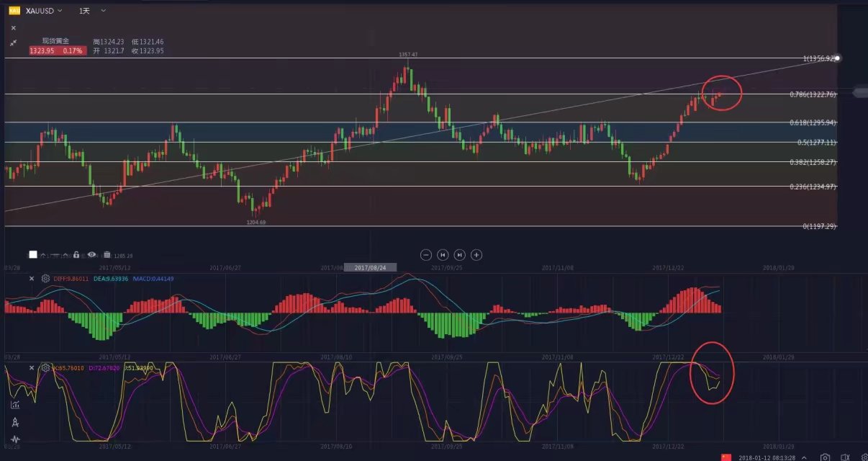Click the DIFF:9.86011 value label
868x461 pixels.
tap(71, 278)
